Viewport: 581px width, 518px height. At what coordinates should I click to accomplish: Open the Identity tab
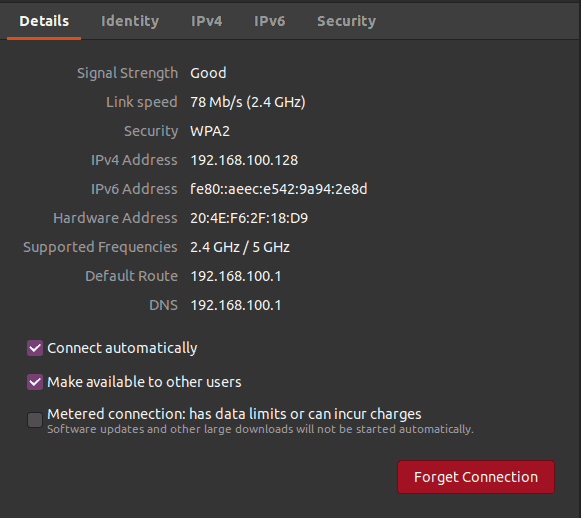click(x=130, y=21)
